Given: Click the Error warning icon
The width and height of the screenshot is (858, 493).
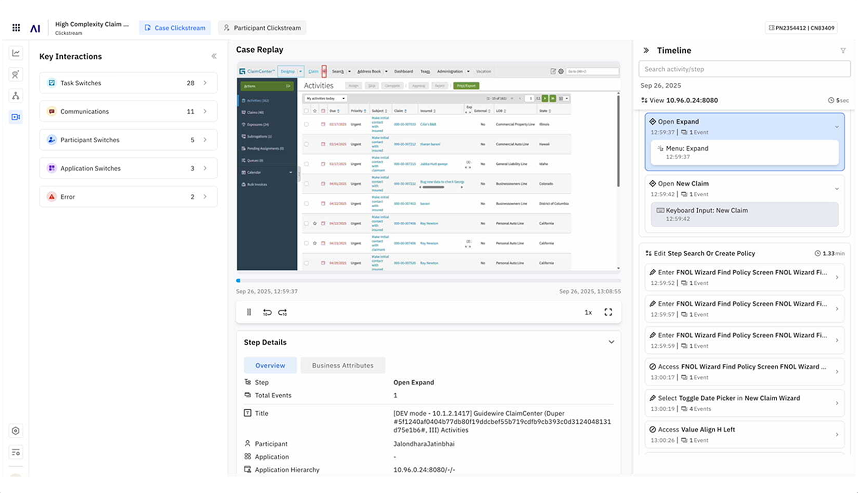Looking at the screenshot, I should coord(51,196).
